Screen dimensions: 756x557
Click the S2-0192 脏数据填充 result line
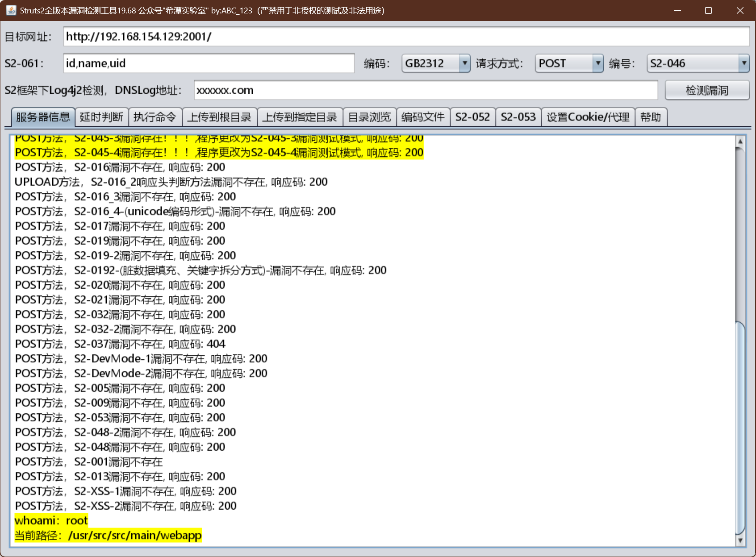point(200,270)
